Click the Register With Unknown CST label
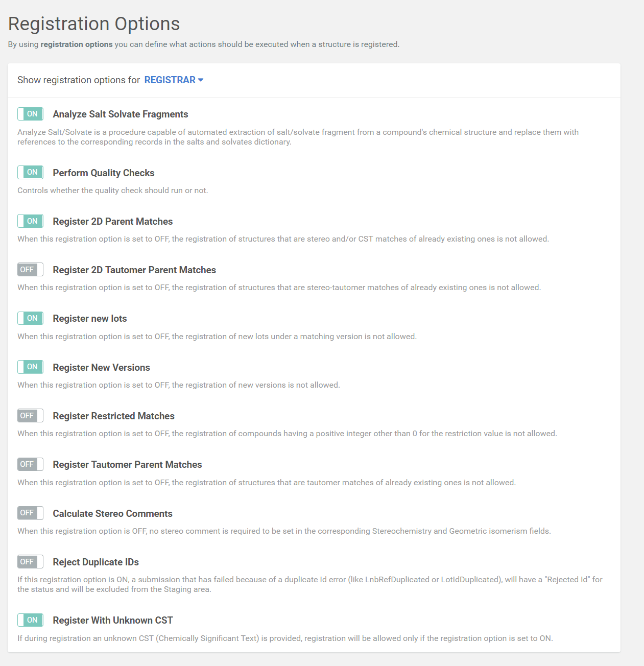Image resolution: width=644 pixels, height=666 pixels. tap(112, 620)
